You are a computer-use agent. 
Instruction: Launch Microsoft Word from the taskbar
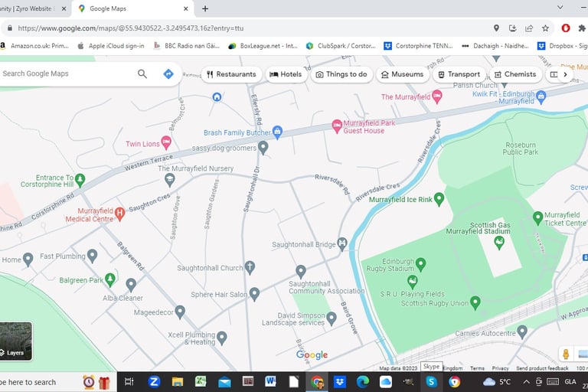(x=270, y=382)
